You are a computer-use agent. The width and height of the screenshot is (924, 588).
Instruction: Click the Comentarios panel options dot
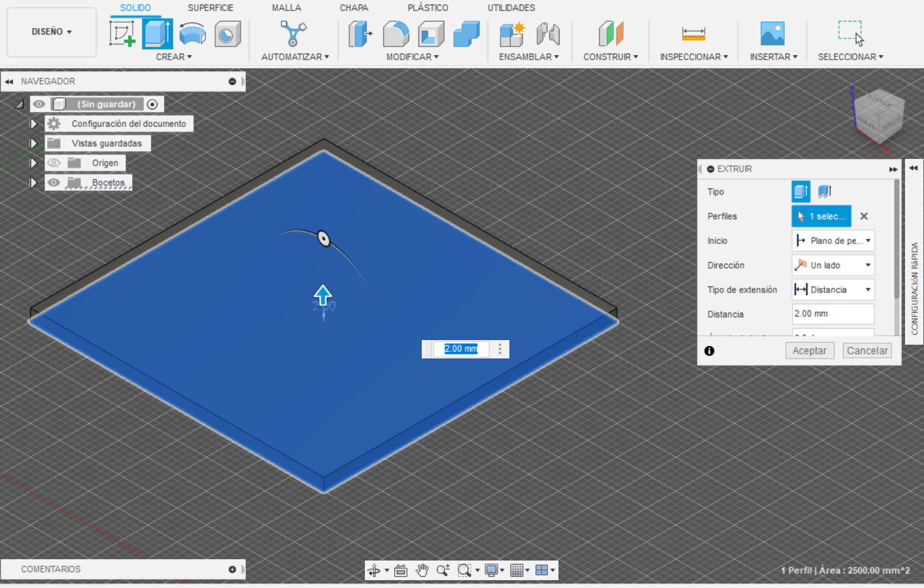click(232, 570)
